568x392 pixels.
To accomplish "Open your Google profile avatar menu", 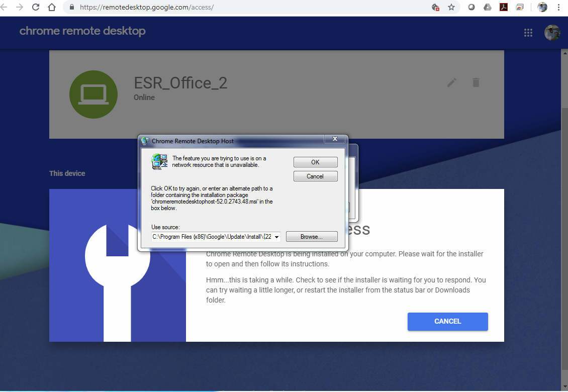I will [x=552, y=32].
